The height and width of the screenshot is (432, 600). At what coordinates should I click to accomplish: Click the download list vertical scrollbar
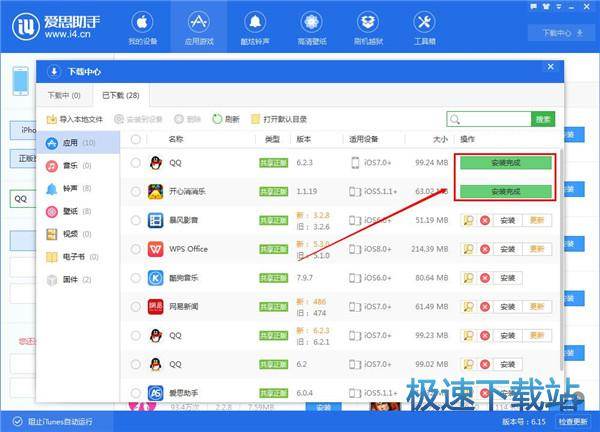tap(561, 260)
